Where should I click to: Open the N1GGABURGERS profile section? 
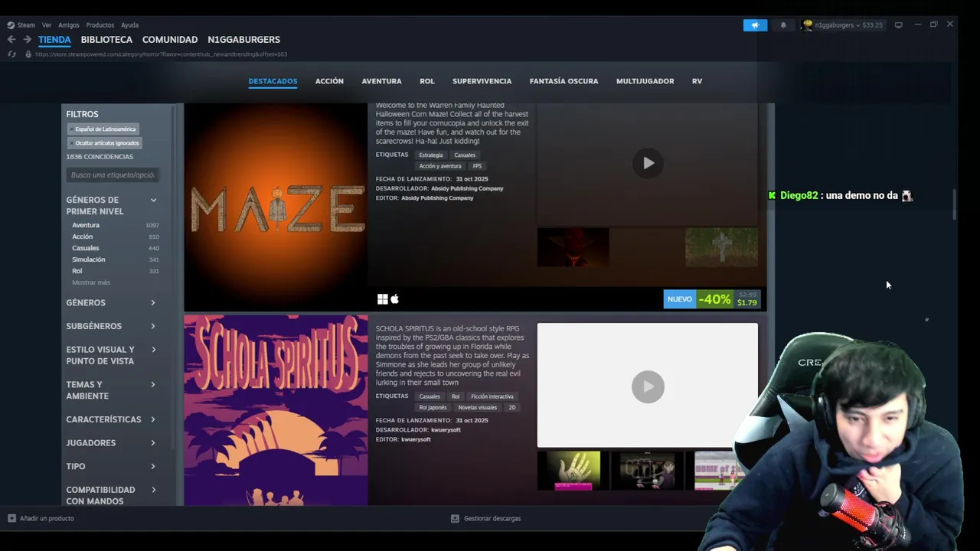(243, 40)
